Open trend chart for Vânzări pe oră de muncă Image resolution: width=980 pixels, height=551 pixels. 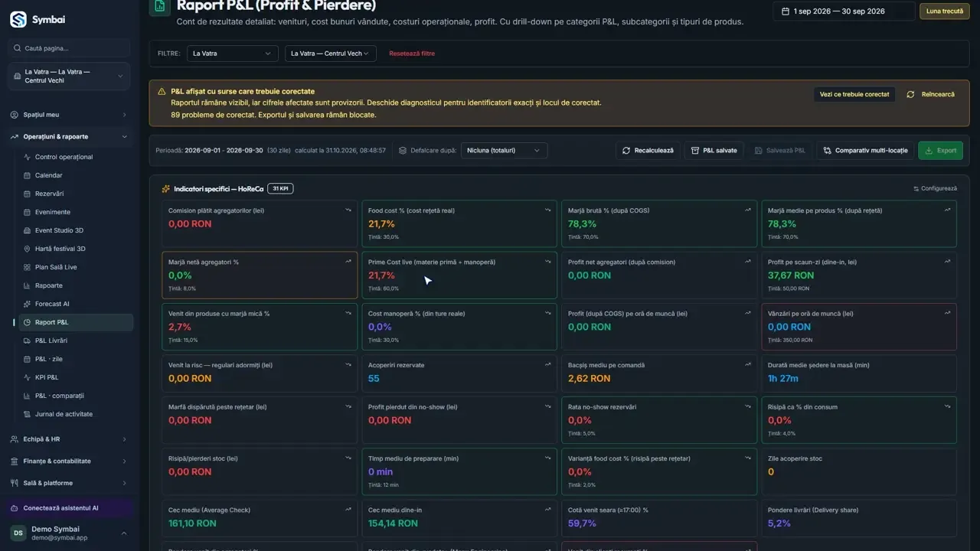point(948,313)
